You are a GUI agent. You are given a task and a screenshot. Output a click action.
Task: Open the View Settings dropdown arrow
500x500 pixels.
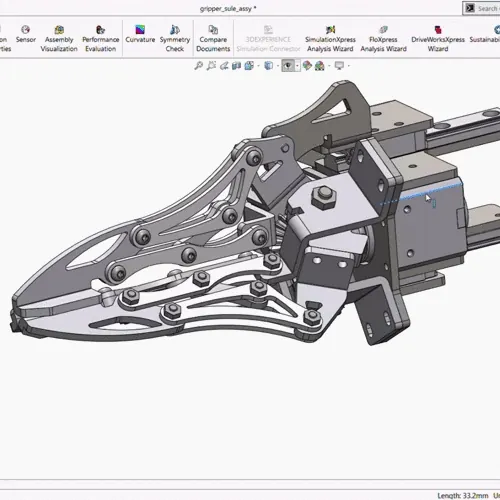[x=349, y=66]
